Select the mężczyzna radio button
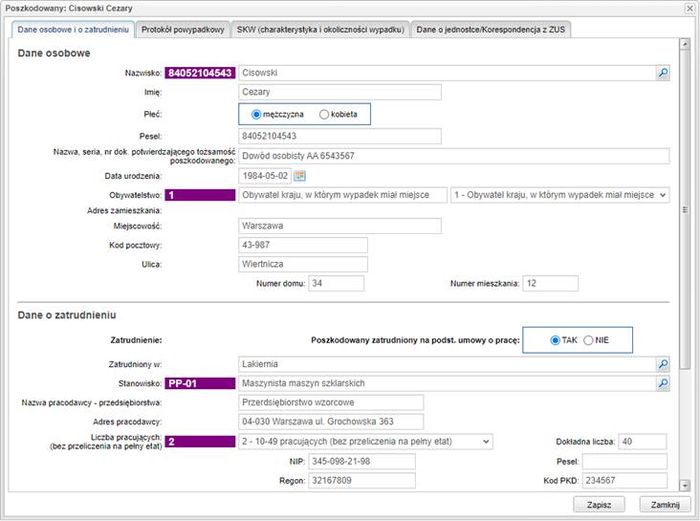 [x=257, y=114]
